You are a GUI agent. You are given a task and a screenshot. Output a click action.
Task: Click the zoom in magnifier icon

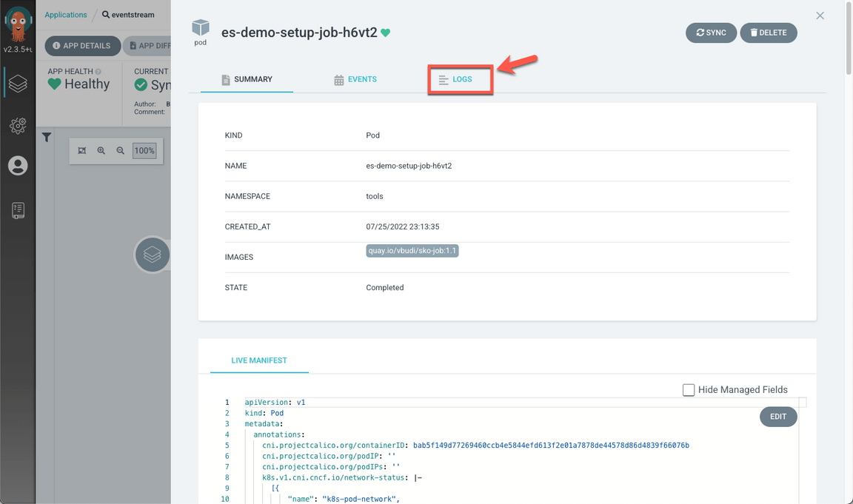coord(101,151)
